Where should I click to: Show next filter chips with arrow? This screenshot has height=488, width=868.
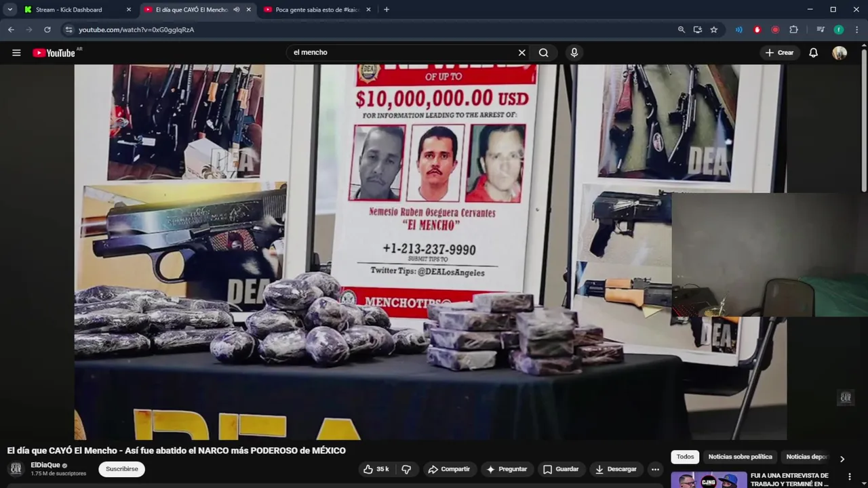(842, 459)
